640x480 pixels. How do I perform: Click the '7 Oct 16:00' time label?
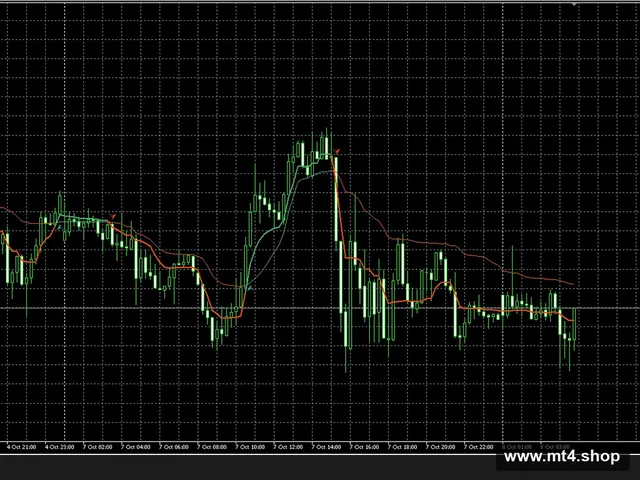(364, 447)
